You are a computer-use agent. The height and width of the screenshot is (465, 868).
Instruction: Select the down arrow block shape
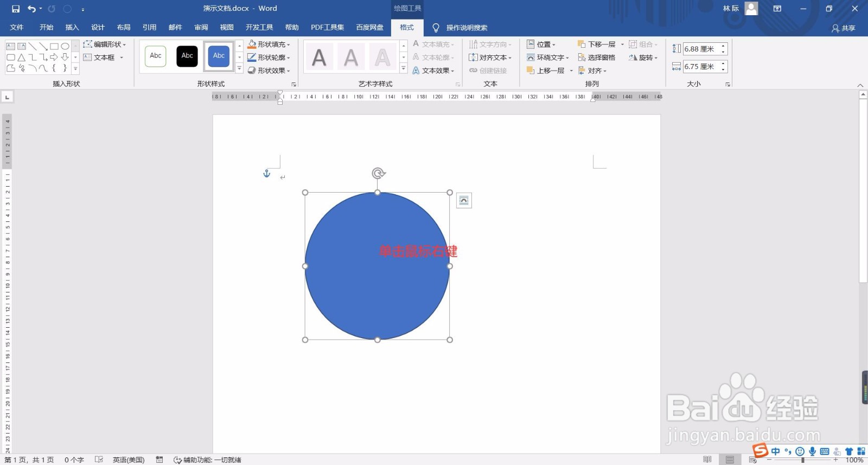click(65, 57)
